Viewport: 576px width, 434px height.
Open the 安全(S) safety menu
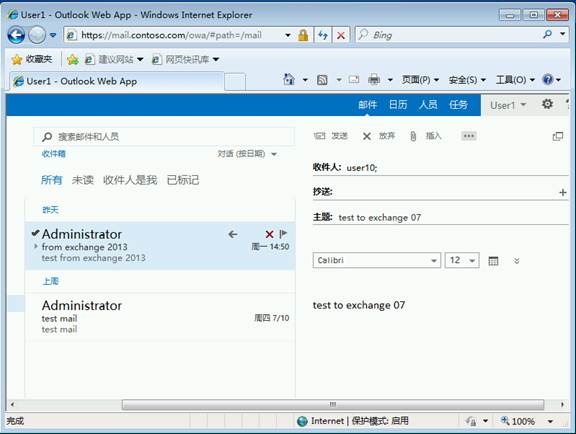click(x=467, y=80)
